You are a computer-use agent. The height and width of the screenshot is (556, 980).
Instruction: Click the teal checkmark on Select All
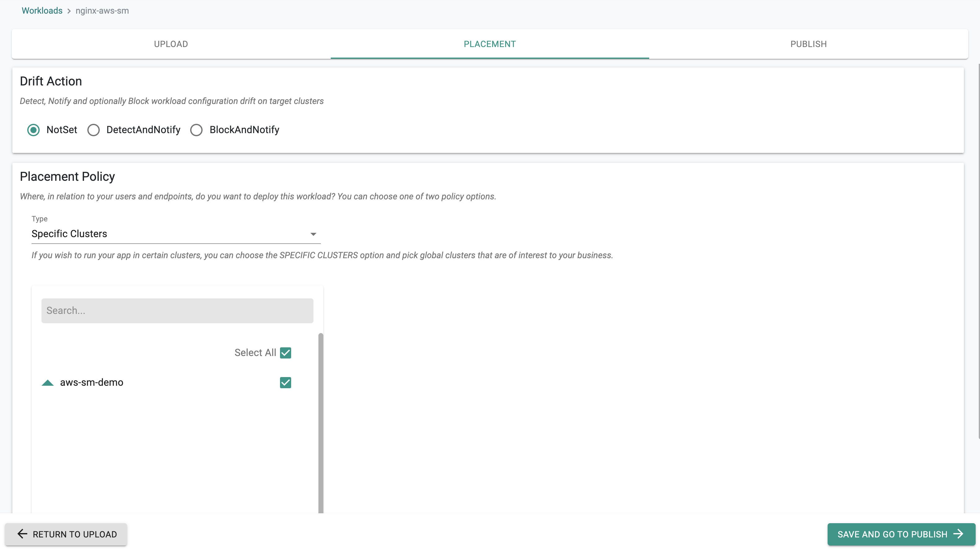tap(285, 353)
